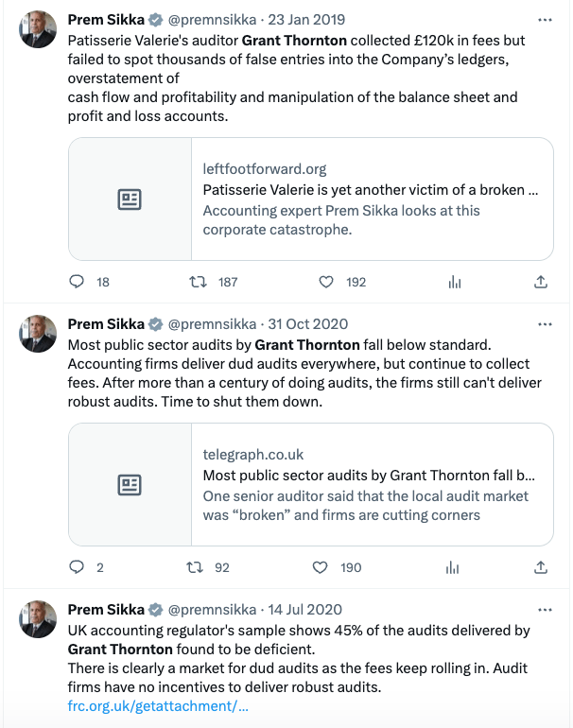The width and height of the screenshot is (573, 728).
Task: View analytics for the 23 Jan 2019 tweet
Action: tap(455, 282)
